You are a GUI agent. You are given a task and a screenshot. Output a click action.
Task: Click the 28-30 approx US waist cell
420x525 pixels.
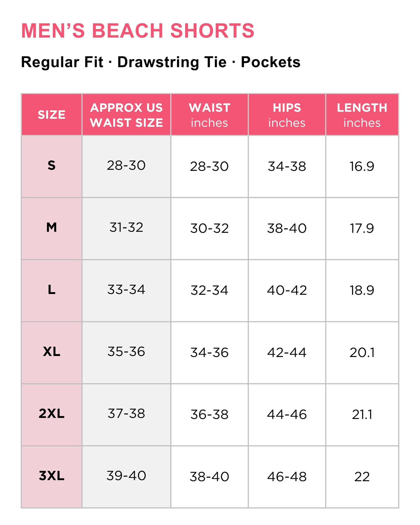coord(126,166)
